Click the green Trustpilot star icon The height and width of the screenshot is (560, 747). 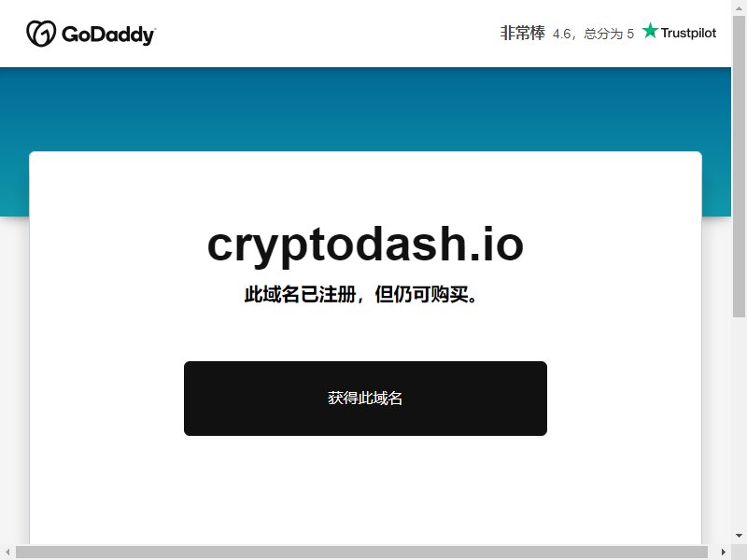pos(650,31)
